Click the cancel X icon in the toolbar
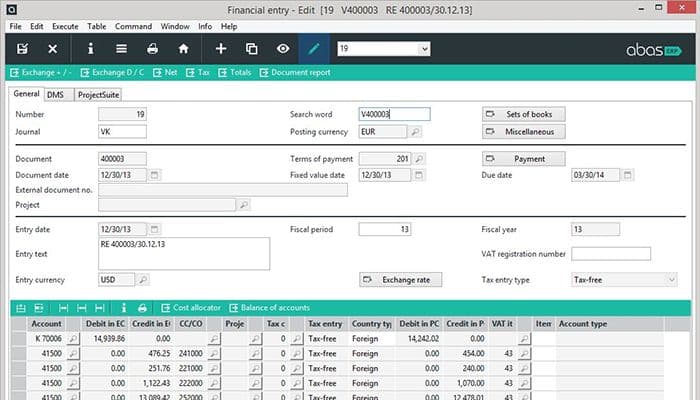700x400 pixels. 53,48
